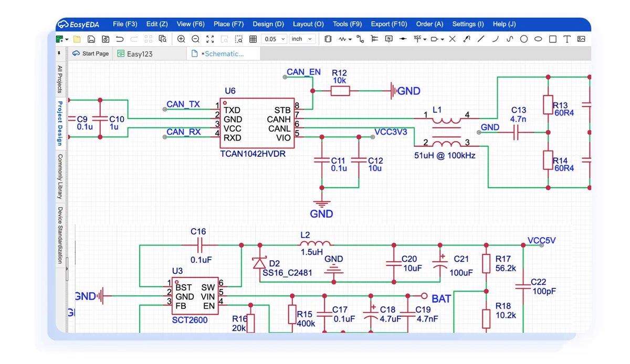Open the All Projects side panel
This screenshot has width=630, height=364.
(x=60, y=79)
